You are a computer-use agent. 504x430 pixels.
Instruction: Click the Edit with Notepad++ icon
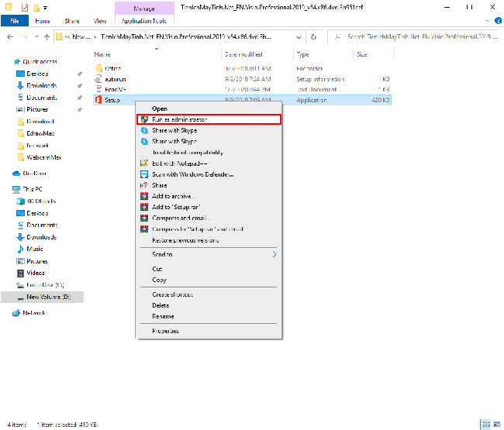point(144,163)
